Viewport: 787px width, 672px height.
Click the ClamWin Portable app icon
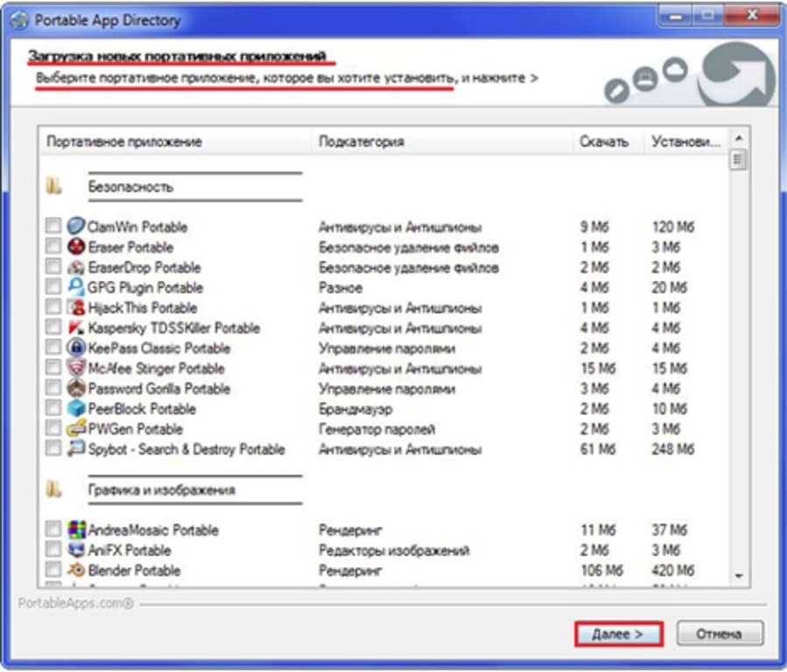pyautogui.click(x=76, y=227)
